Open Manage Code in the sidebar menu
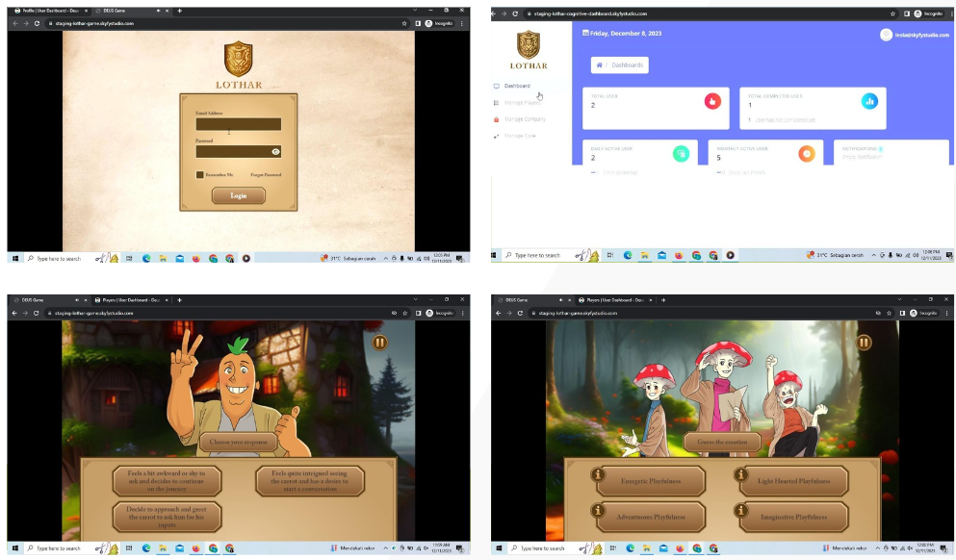 [x=520, y=136]
